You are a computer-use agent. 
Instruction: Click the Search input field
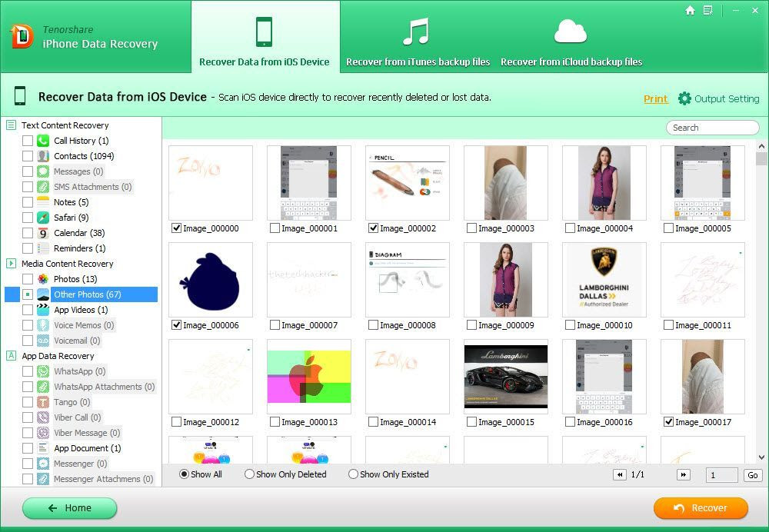(713, 128)
